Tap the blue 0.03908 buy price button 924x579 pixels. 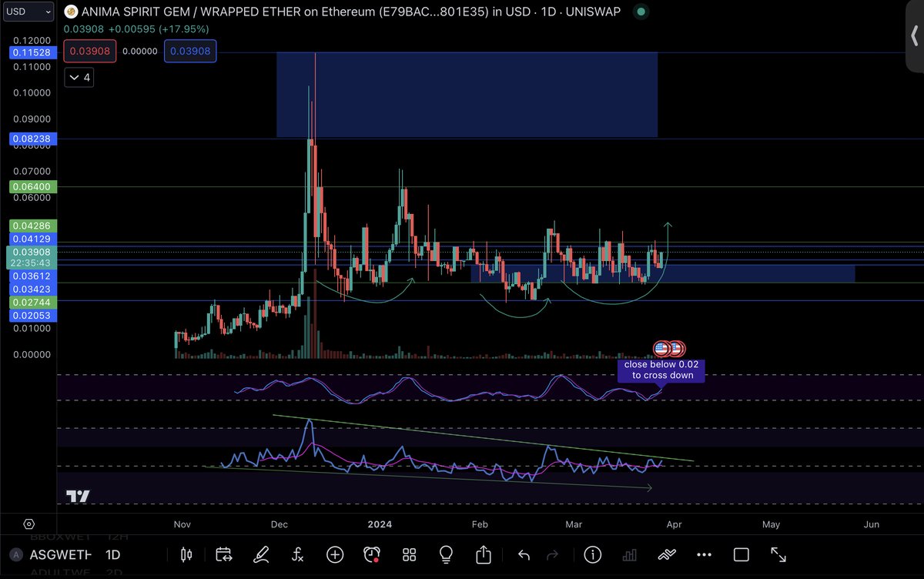coord(190,52)
